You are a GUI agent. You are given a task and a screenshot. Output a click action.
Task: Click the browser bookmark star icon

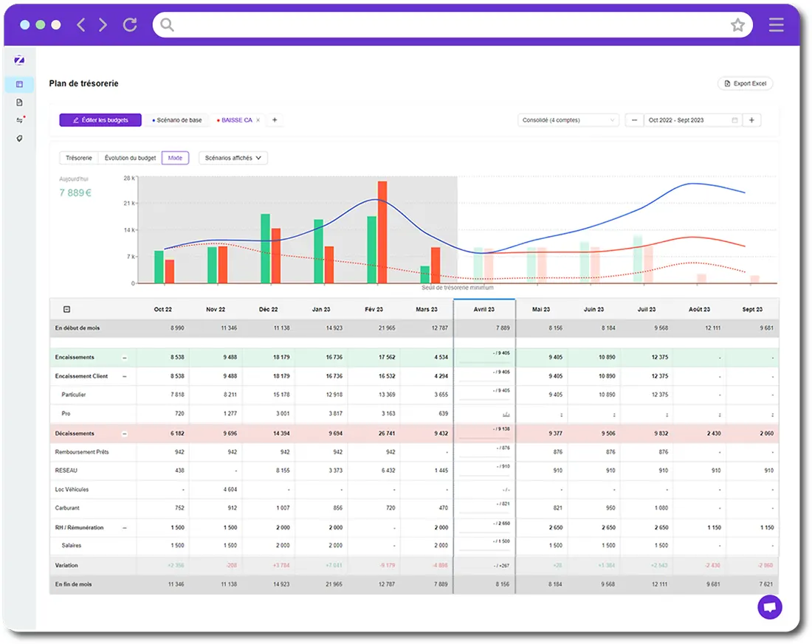click(737, 25)
